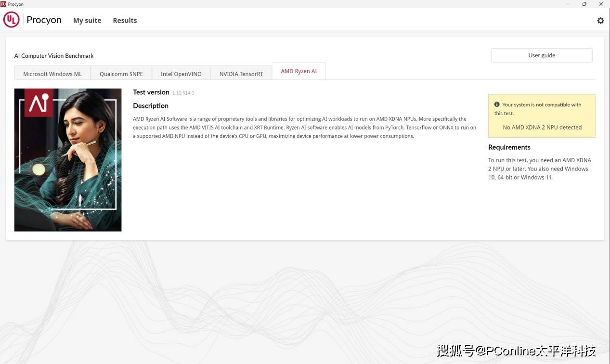
Task: Open the Results page
Action: coord(125,20)
